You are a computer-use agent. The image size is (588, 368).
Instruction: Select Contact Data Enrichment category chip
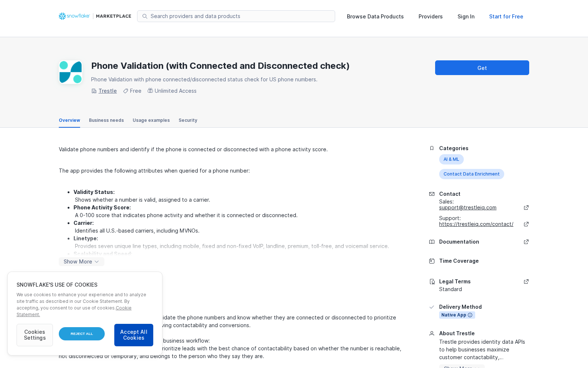pyautogui.click(x=472, y=174)
